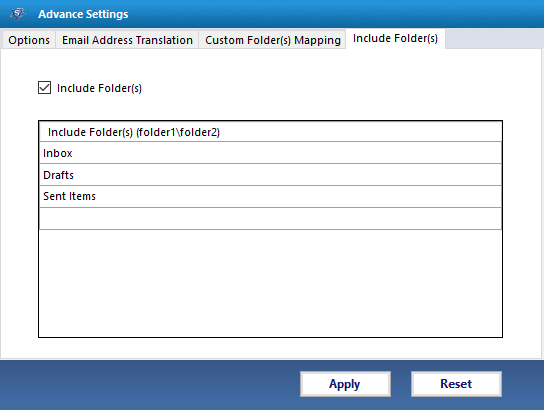
Task: Reset the advance settings
Action: [456, 384]
